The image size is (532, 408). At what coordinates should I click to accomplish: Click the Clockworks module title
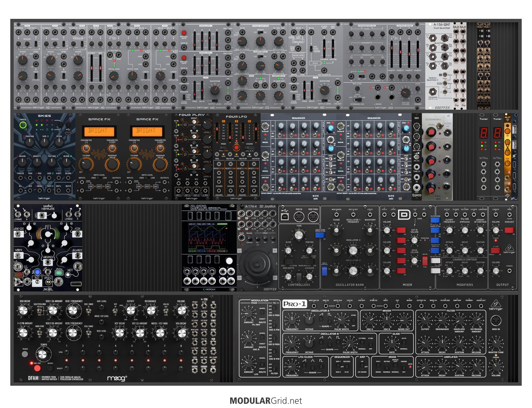(x=433, y=119)
